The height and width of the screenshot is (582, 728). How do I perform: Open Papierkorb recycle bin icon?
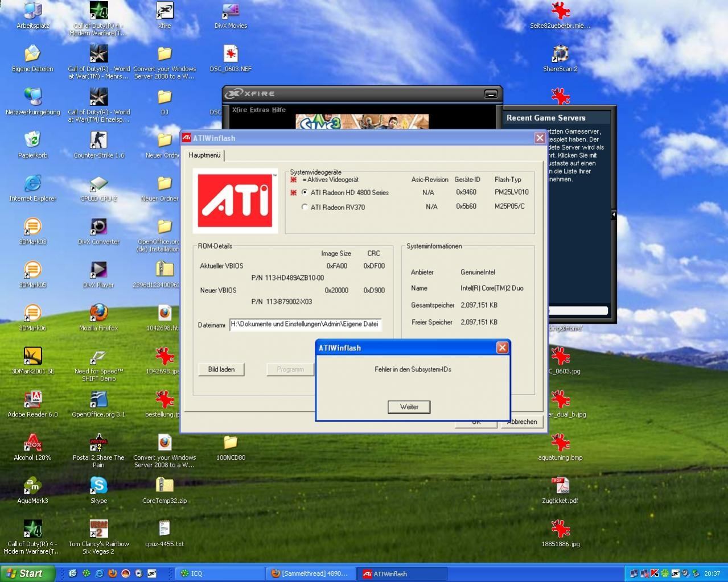tap(32, 145)
